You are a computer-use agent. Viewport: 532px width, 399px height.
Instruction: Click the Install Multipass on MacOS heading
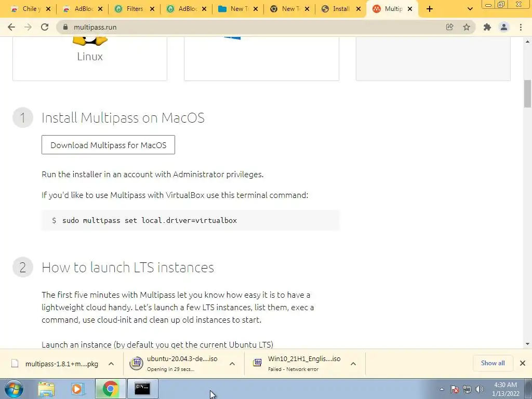[x=123, y=118]
